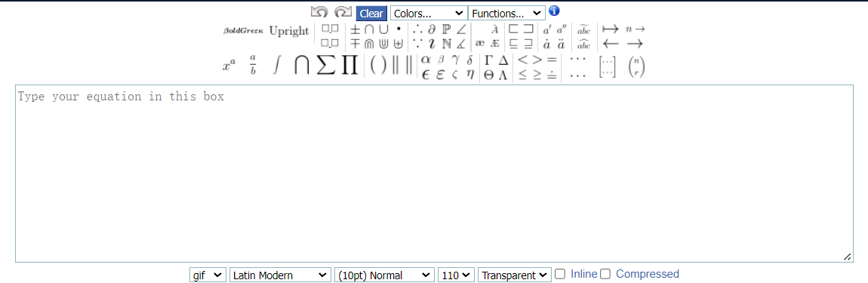Insert the integral symbol
The width and height of the screenshot is (868, 283).
pyautogui.click(x=277, y=65)
